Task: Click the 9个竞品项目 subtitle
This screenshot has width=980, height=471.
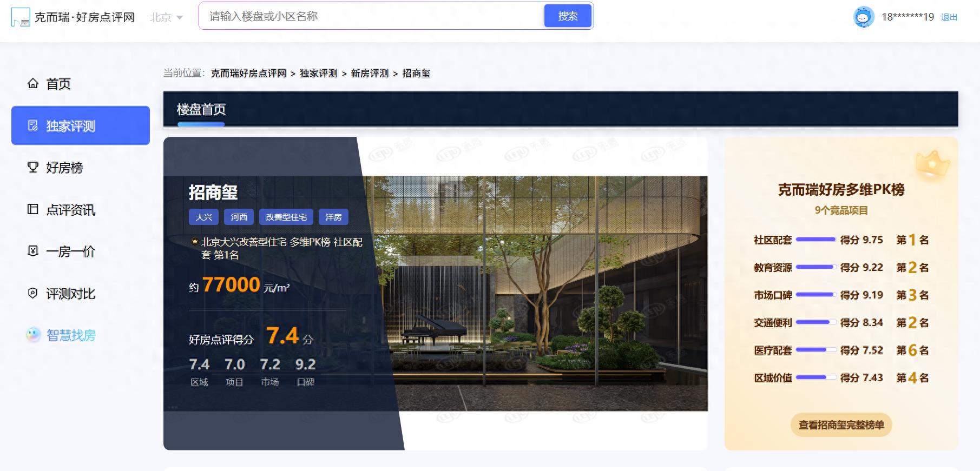Action: click(841, 210)
